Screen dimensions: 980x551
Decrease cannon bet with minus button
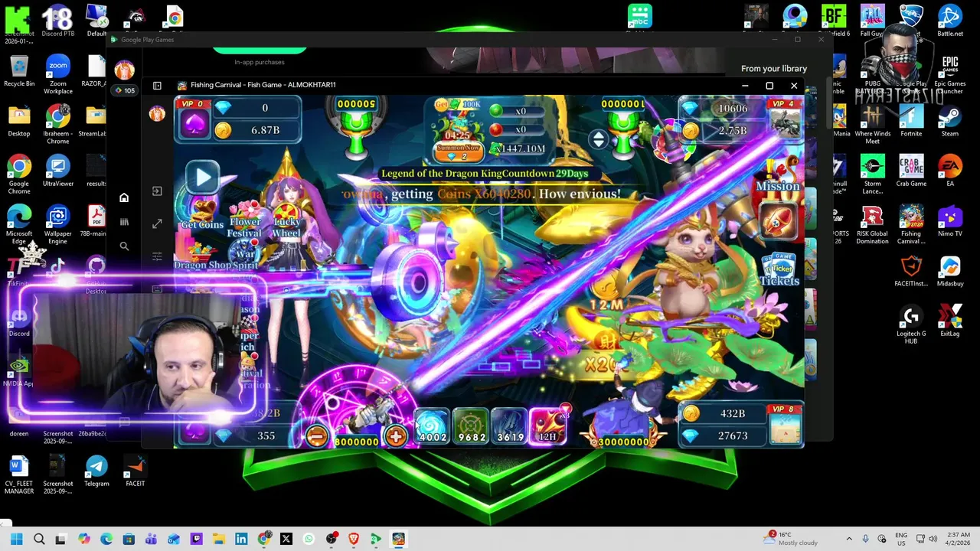[316, 436]
